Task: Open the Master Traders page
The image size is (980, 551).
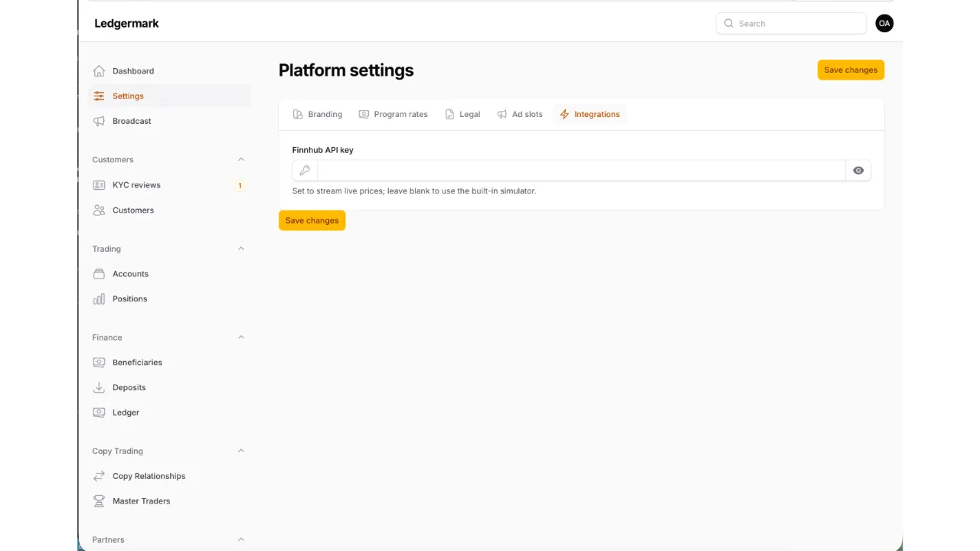Action: 168,501
